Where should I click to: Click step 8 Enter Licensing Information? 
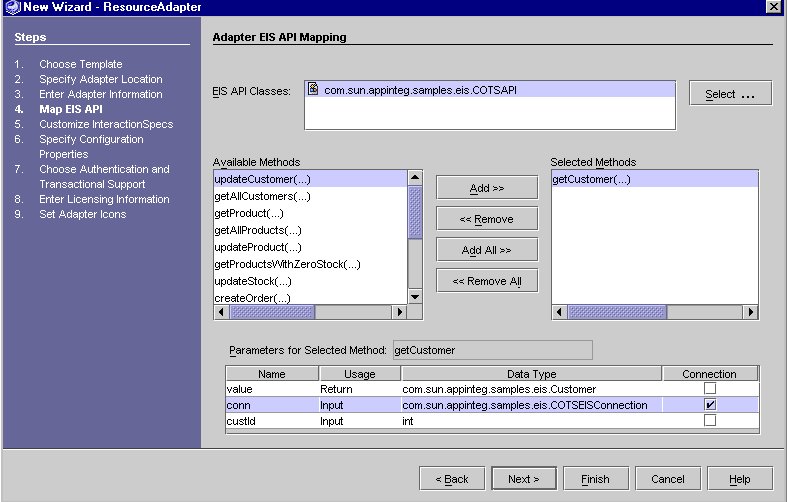coord(104,199)
